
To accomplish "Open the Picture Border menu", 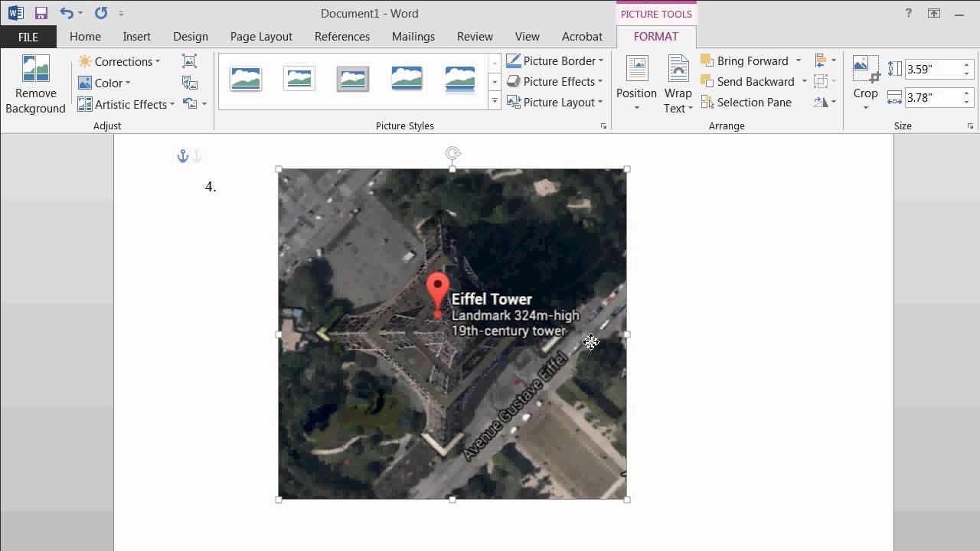I will click(554, 60).
